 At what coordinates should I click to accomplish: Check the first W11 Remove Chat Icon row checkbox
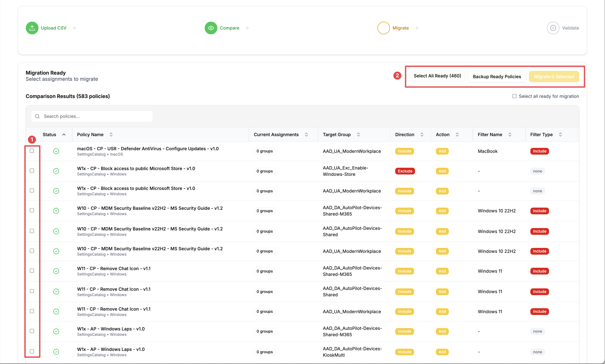pyautogui.click(x=32, y=271)
